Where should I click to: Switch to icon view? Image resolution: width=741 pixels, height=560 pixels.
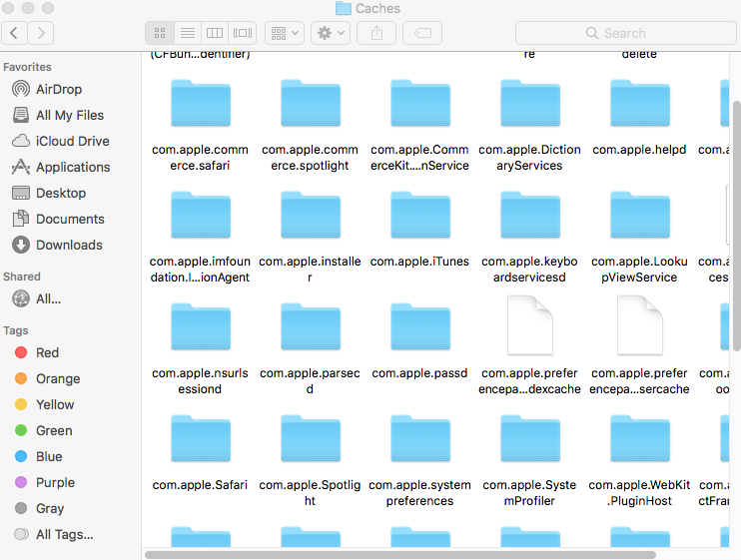pos(160,33)
